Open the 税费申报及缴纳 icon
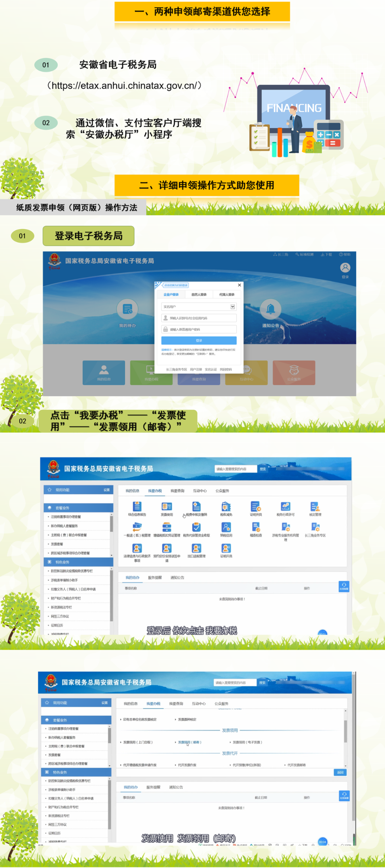This screenshot has height=868, width=385. [196, 506]
